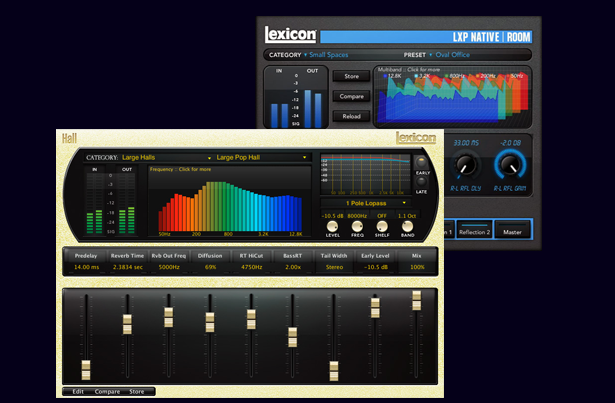Image resolution: width=615 pixels, height=403 pixels.
Task: Click the 8000Hz value above FREQ knob
Action: pyautogui.click(x=357, y=216)
